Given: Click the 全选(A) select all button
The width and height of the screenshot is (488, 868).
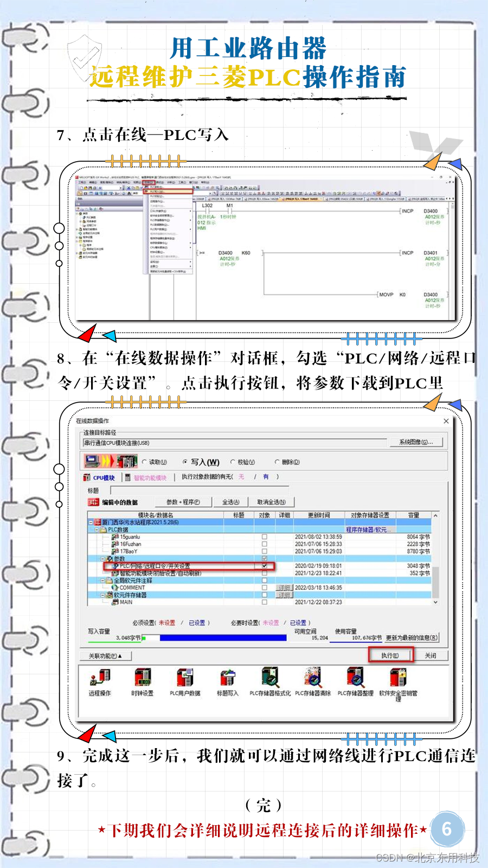Looking at the screenshot, I should point(230,502).
